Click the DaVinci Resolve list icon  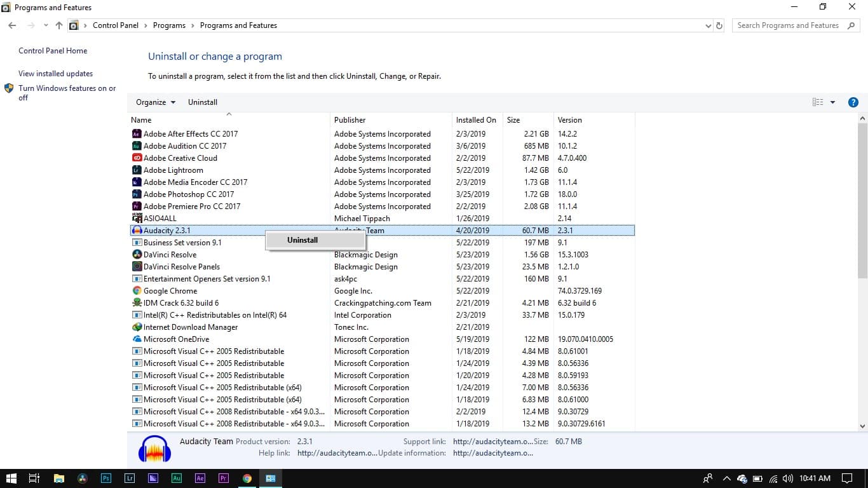(x=137, y=255)
